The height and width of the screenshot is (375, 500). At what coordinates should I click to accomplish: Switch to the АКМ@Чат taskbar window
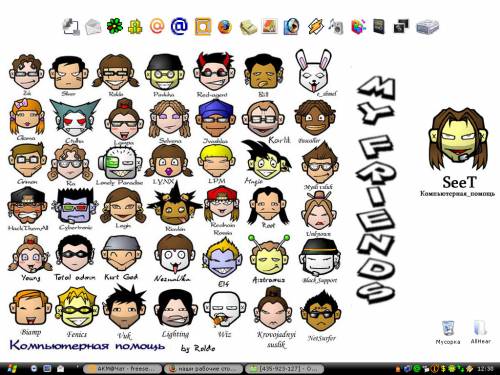pos(122,369)
